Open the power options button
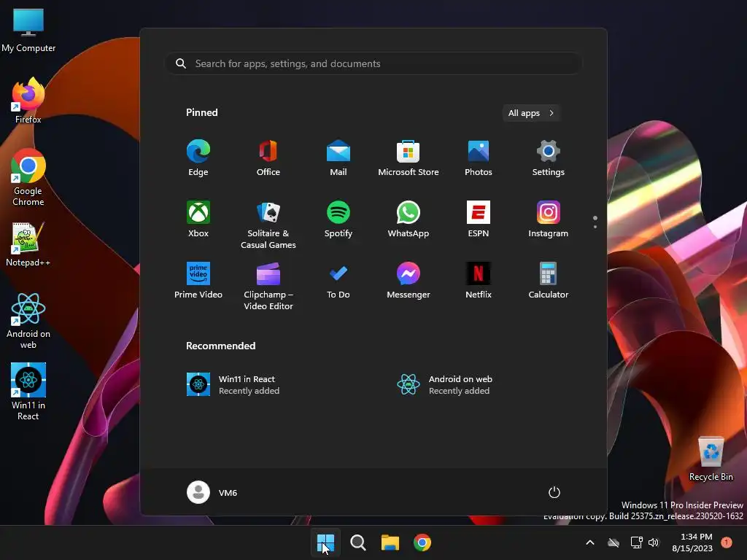Viewport: 747px width, 560px height. [x=554, y=492]
